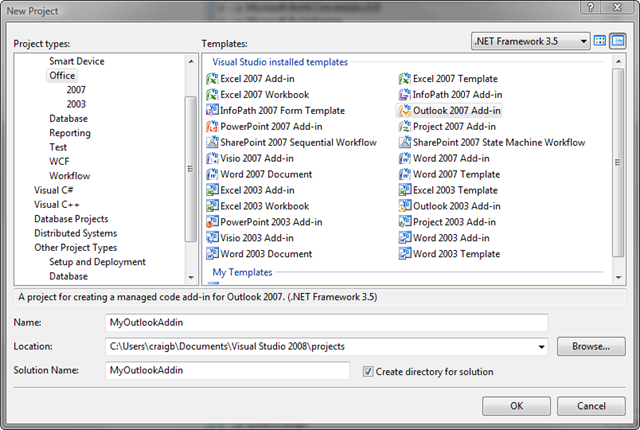Select Other Project Types node
The width and height of the screenshot is (640, 430).
coord(76,248)
